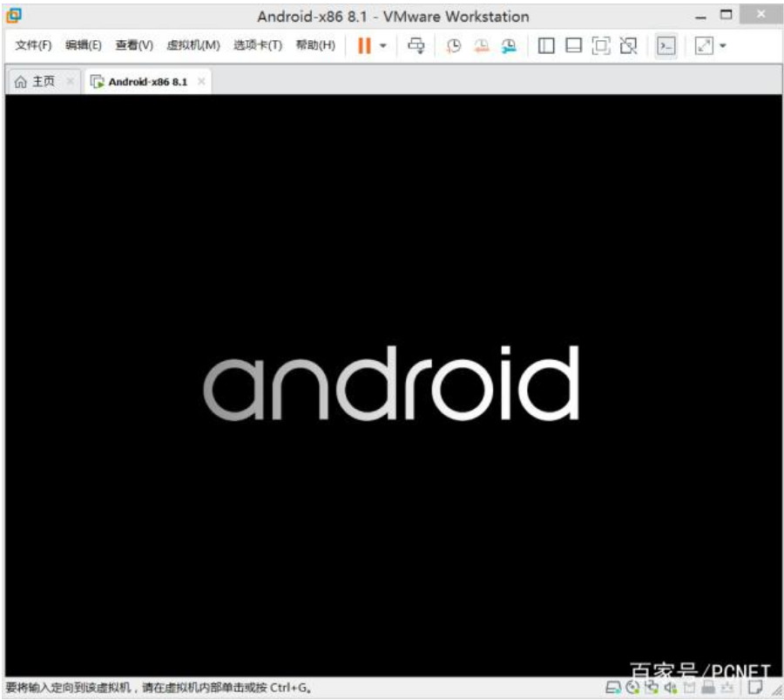Click the CD/DVD drive status icon
This screenshot has height=700, width=784.
[x=632, y=688]
